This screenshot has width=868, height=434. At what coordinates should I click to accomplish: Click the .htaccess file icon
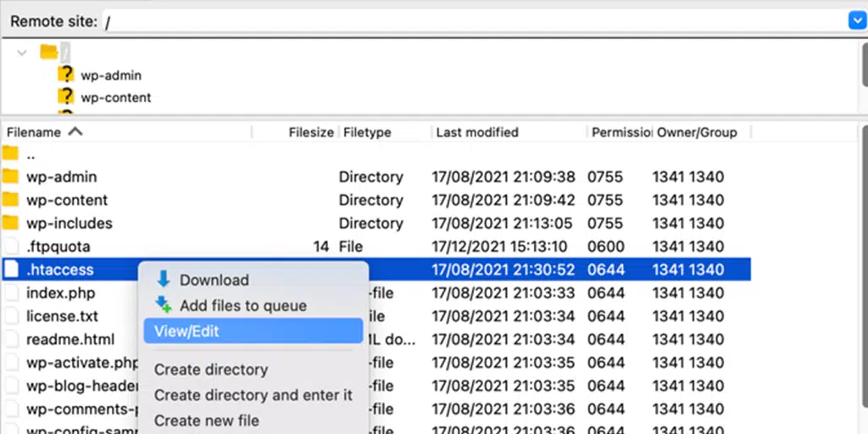[12, 270]
